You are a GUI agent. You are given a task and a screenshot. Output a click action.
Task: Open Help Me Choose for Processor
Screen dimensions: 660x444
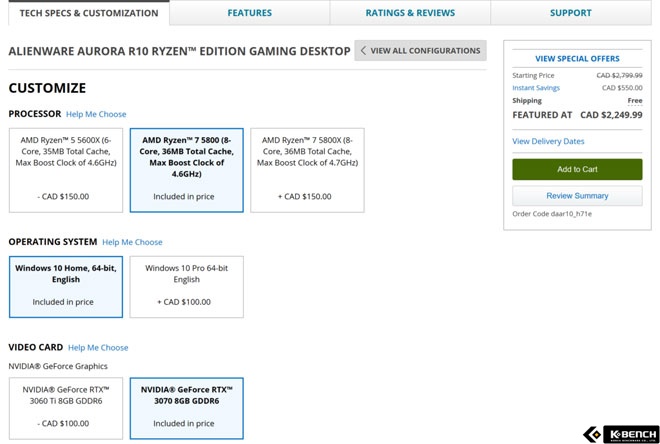pos(96,114)
